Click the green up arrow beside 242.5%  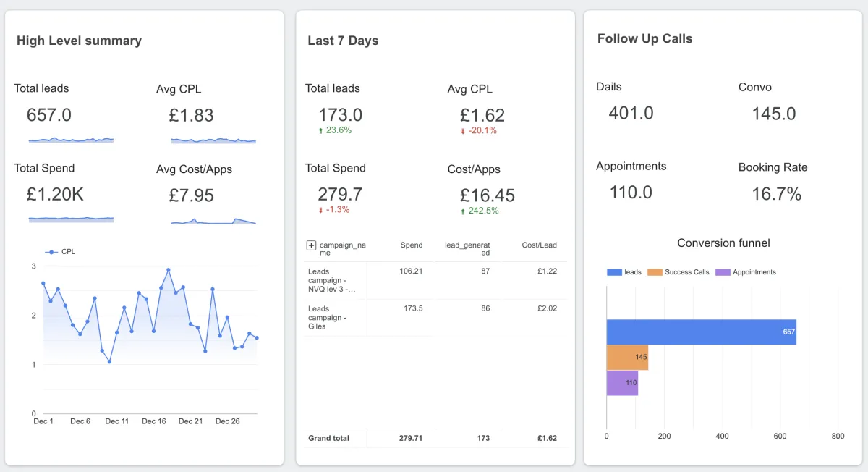tap(463, 211)
